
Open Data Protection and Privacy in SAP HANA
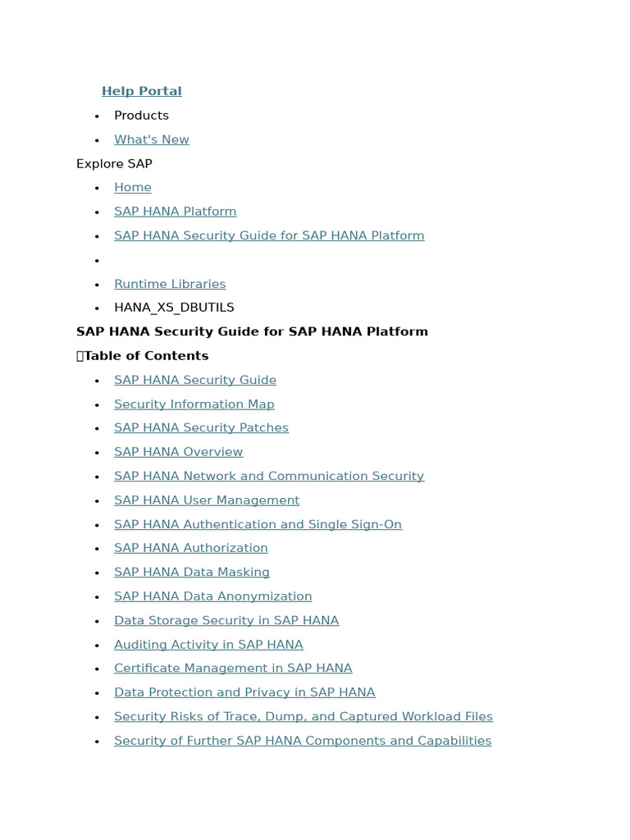point(244,692)
